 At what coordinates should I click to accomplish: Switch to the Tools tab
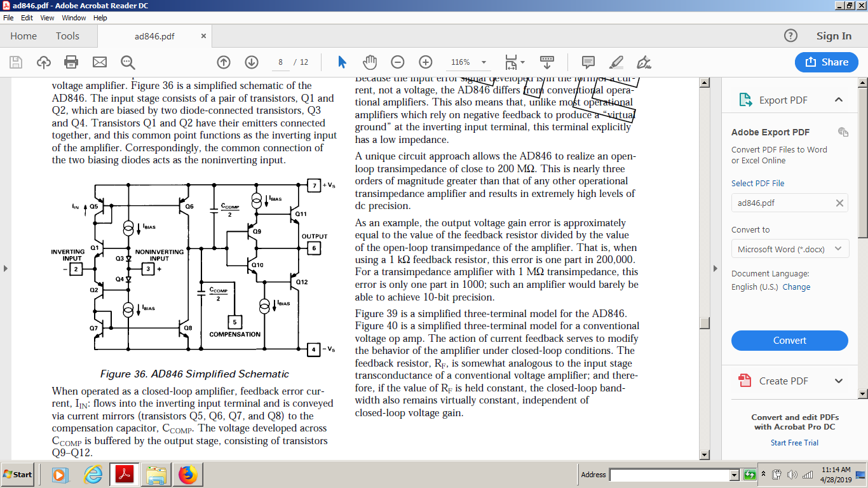tap(67, 36)
